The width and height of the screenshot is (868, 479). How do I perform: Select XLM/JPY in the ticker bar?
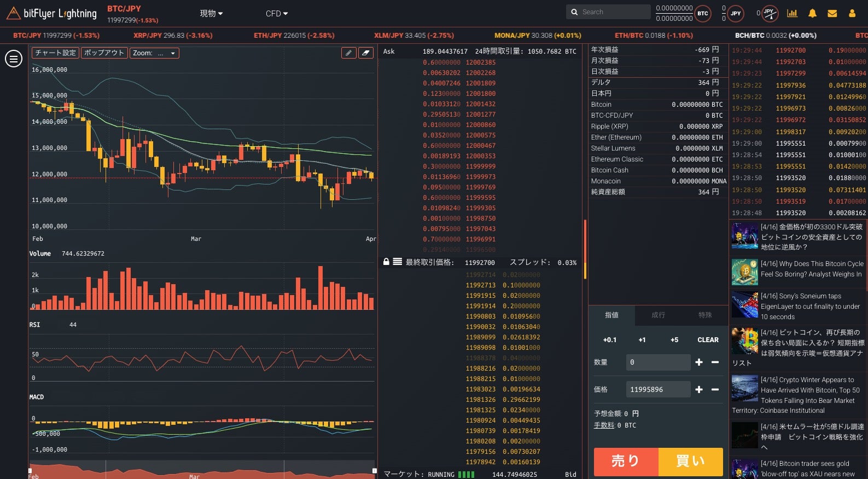tap(414, 35)
